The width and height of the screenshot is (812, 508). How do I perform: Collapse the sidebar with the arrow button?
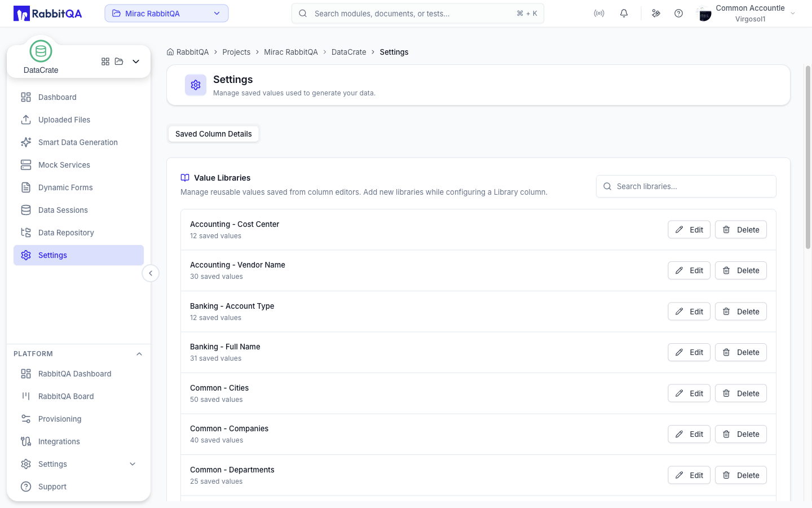coord(151,273)
